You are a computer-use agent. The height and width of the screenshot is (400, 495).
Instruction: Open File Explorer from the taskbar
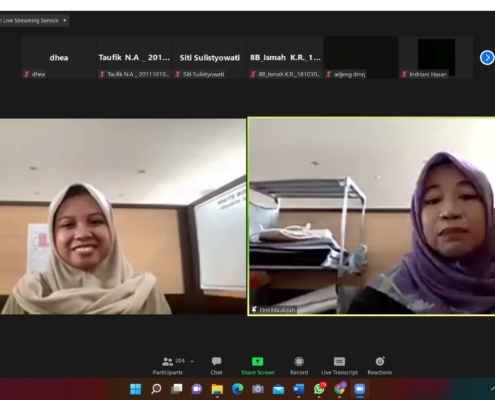(x=217, y=389)
